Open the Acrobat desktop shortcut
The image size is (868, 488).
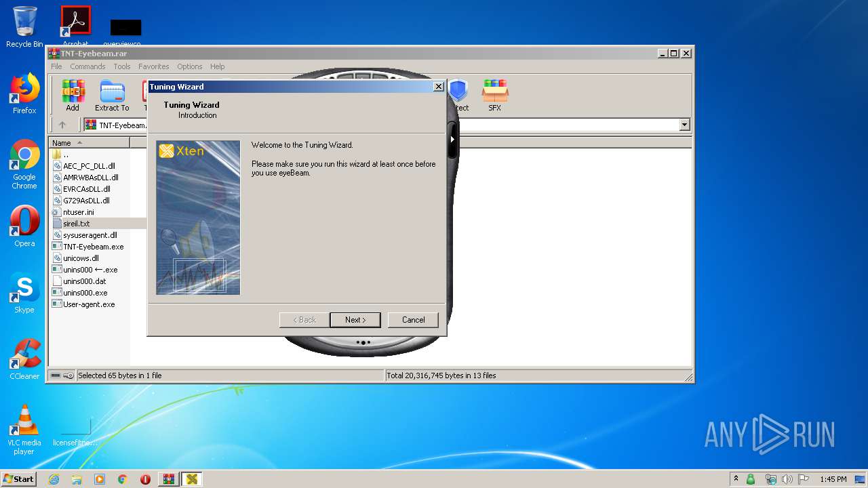pyautogui.click(x=75, y=27)
